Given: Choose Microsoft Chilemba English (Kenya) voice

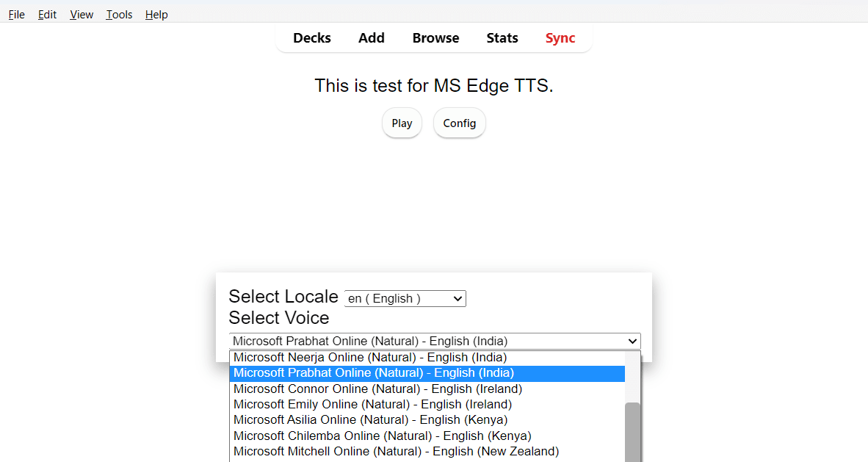Looking at the screenshot, I should pyautogui.click(x=427, y=436).
